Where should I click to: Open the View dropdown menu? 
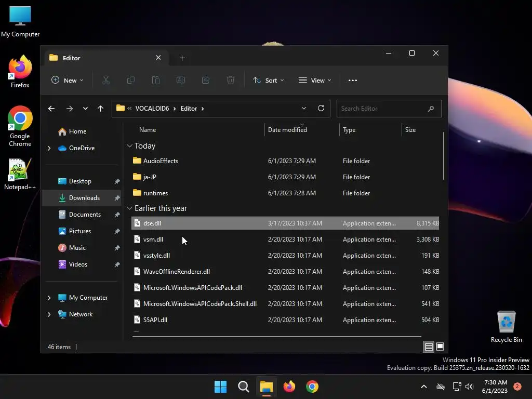[315, 81]
